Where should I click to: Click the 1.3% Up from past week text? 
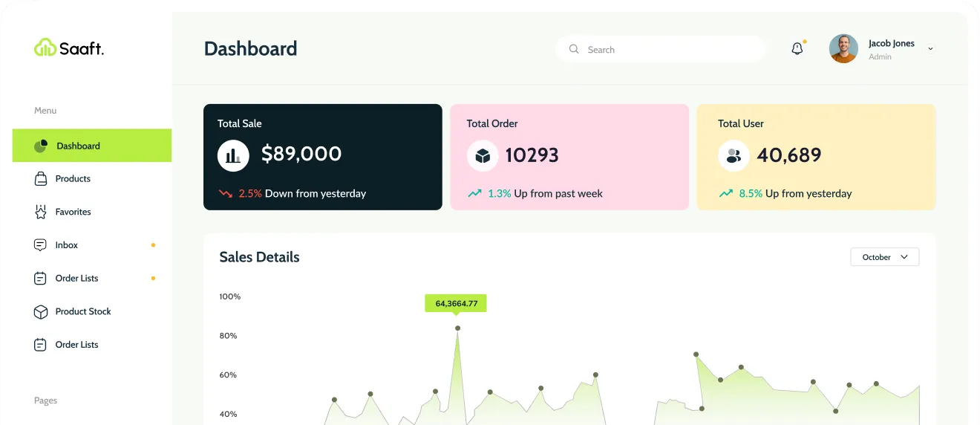pos(545,193)
